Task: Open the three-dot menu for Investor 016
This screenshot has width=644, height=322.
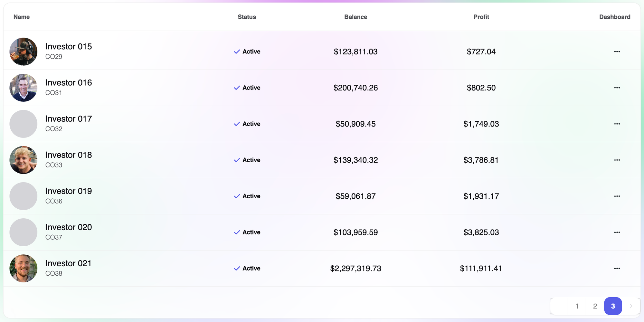Action: (x=617, y=88)
